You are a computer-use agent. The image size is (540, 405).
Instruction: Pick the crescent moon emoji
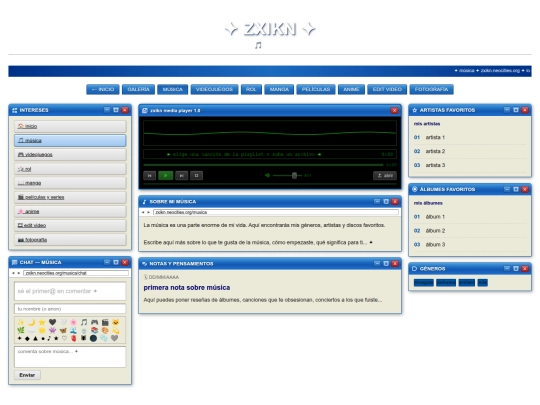[31, 322]
